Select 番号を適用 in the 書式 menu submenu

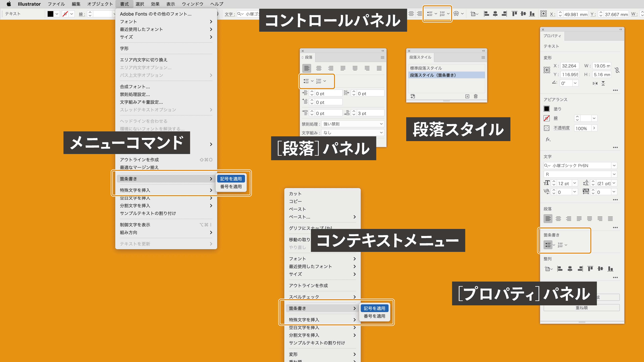click(231, 186)
